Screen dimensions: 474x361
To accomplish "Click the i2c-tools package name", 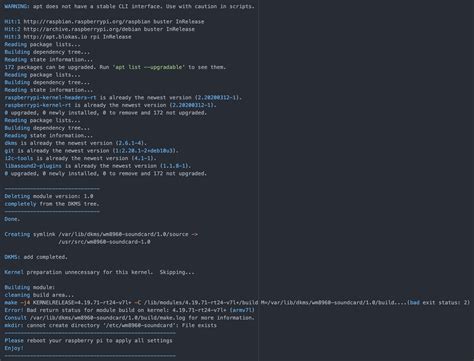I will coord(19,158).
